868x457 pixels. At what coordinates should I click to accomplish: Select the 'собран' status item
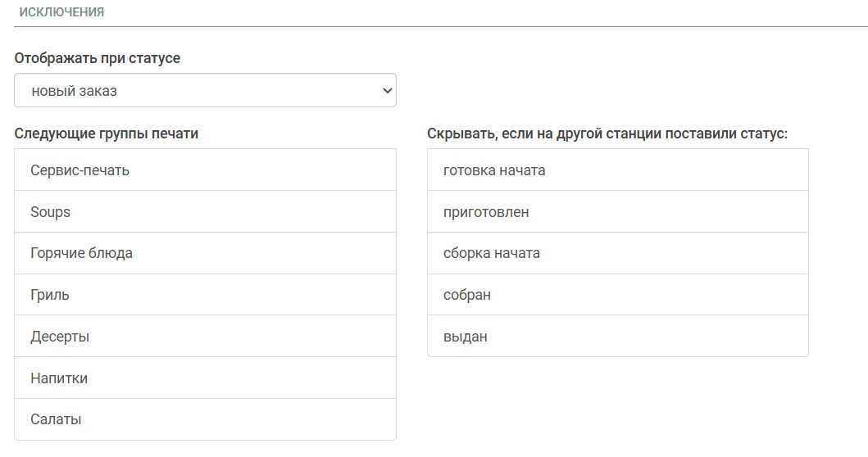(617, 295)
